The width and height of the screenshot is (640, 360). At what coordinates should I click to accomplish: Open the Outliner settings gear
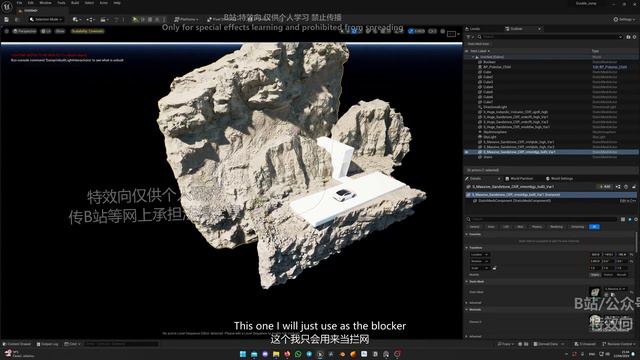tap(634, 37)
